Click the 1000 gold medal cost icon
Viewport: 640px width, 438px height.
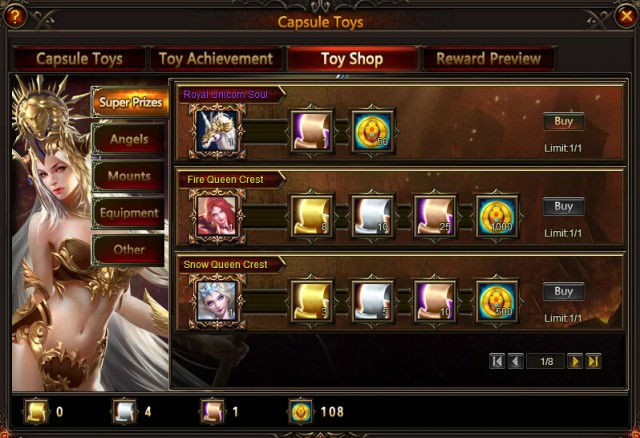[497, 216]
